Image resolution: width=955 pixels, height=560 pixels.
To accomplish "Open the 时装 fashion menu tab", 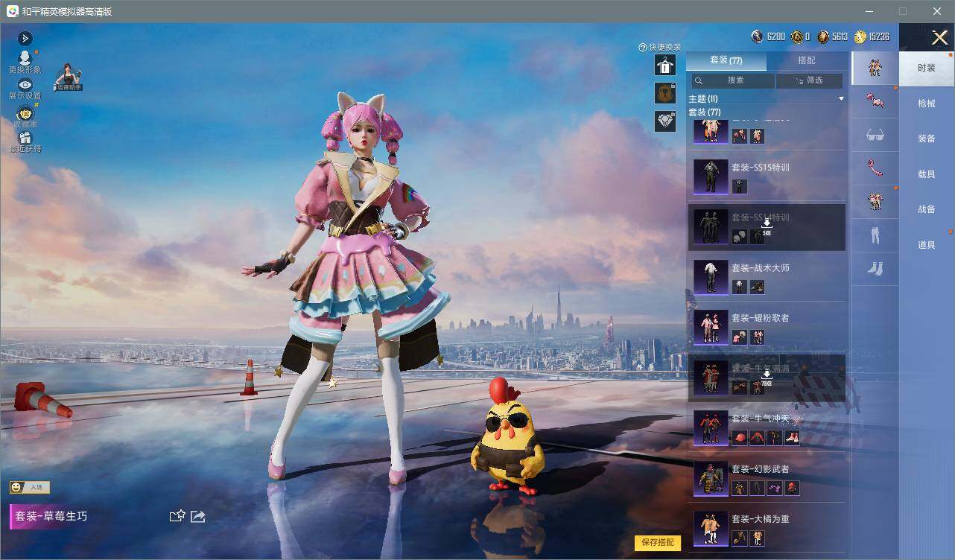I will tap(927, 68).
